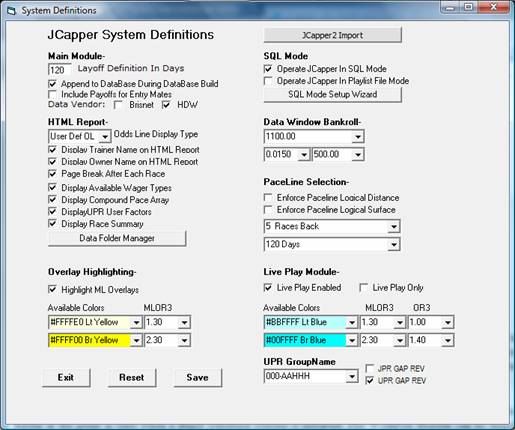
Task: Toggle Display Owner Name on HTML Report
Action: click(x=52, y=161)
